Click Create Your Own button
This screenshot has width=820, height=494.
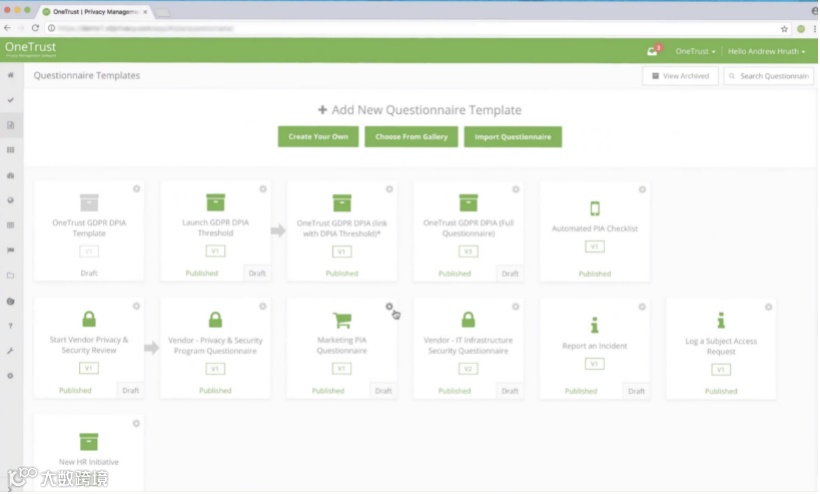[x=318, y=137]
